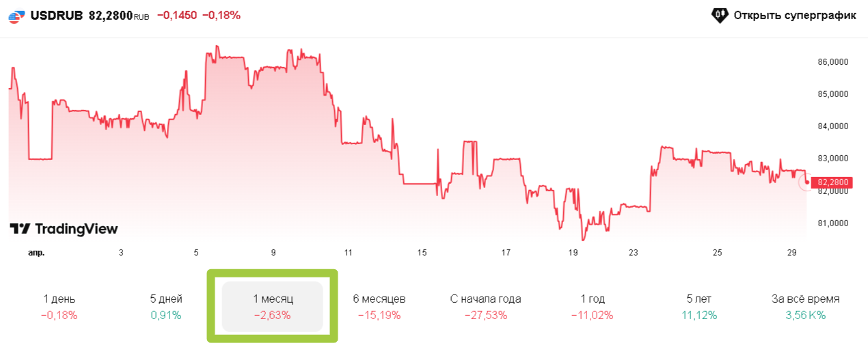Viewport: 868px width, 343px height.
Task: Select the "5 дней" time range
Action: coord(165,307)
